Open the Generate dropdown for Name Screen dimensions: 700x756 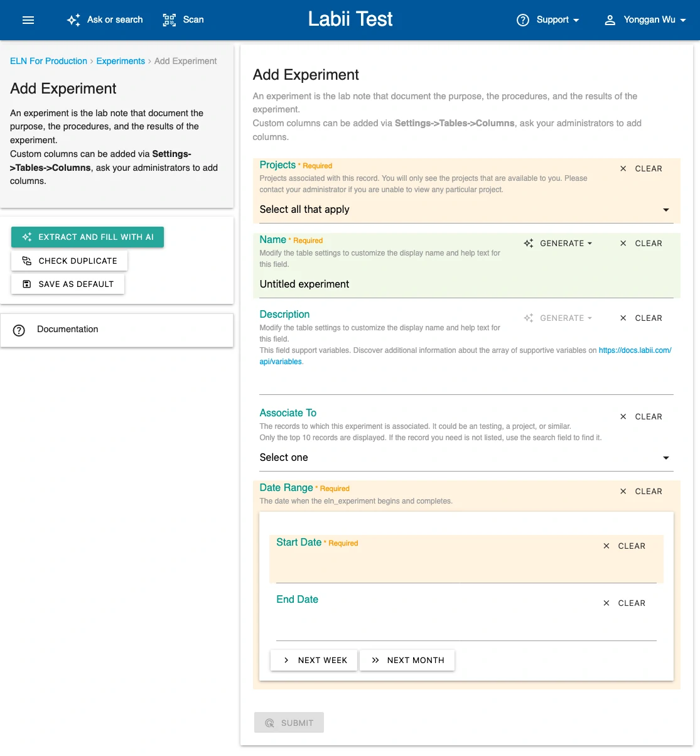pos(558,244)
